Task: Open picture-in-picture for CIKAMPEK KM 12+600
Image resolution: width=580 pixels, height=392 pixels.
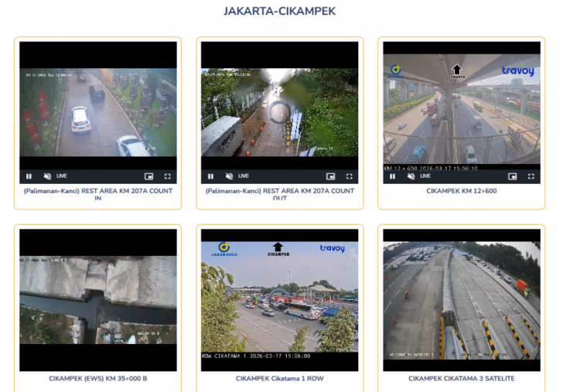Action: point(512,176)
